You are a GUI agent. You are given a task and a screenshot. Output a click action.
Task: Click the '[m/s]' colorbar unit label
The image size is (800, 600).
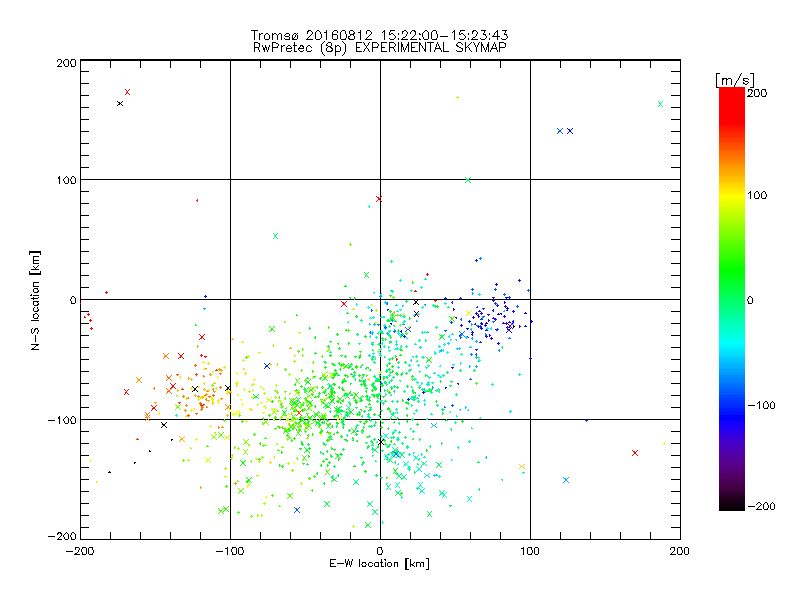point(735,80)
